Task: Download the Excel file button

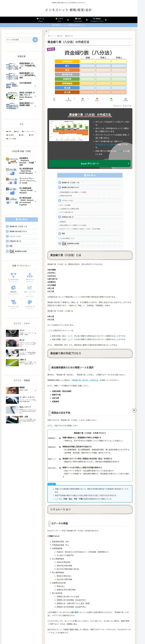Action: point(90,163)
